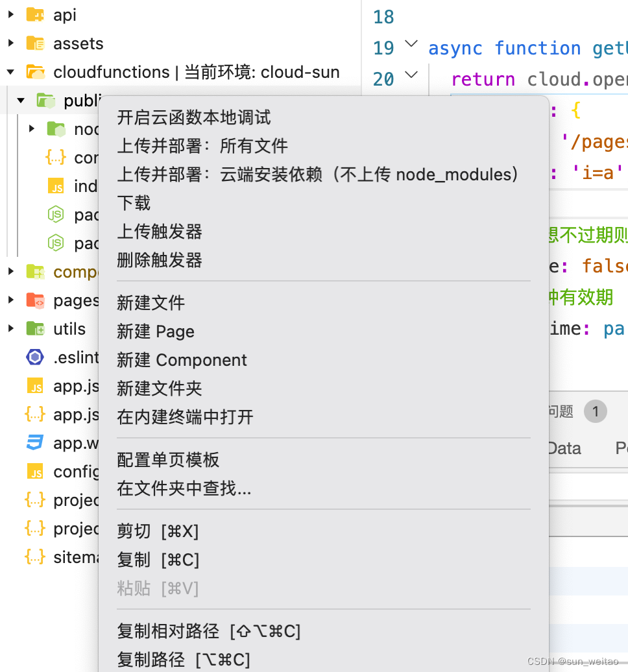Click the sitemap JSON braces icon

click(35, 557)
